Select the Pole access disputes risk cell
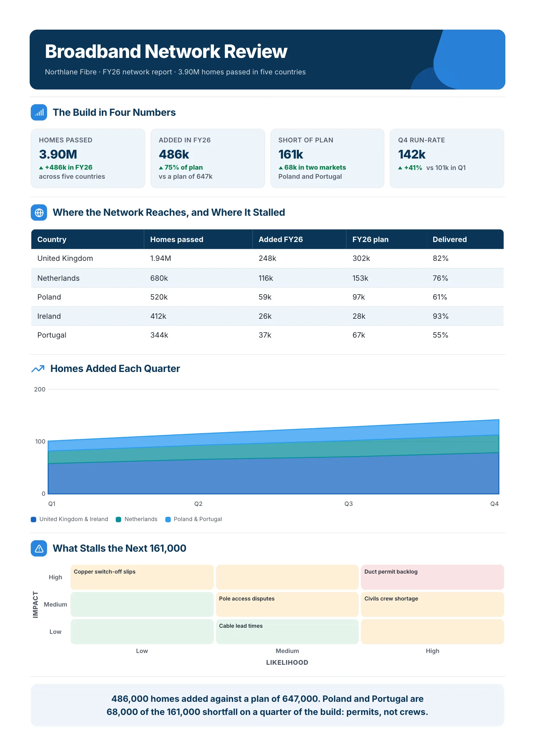This screenshot has height=756, width=535. tap(287, 605)
